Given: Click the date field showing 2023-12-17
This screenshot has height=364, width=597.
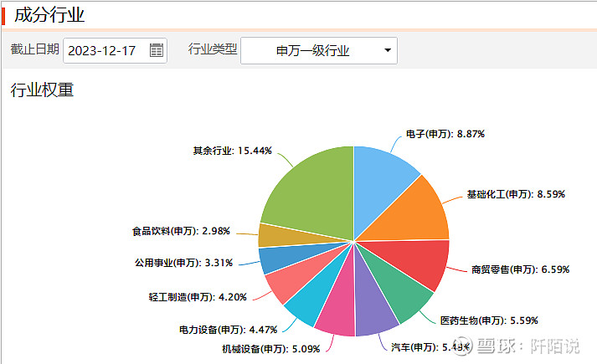Looking at the screenshot, I should click(115, 50).
